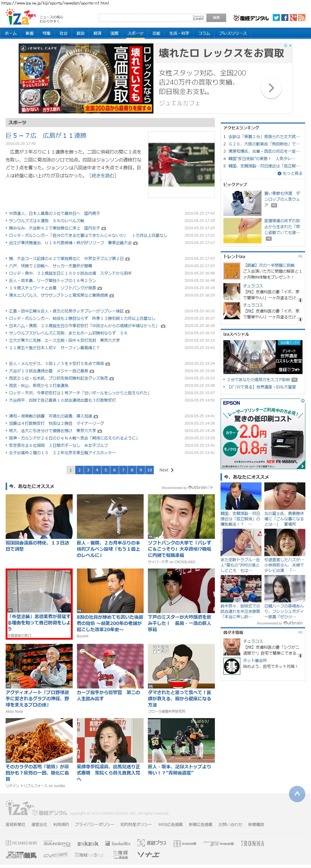The image size is (311, 868).
Task: Click the iRONNA logo in the footer
Action: [252, 843]
